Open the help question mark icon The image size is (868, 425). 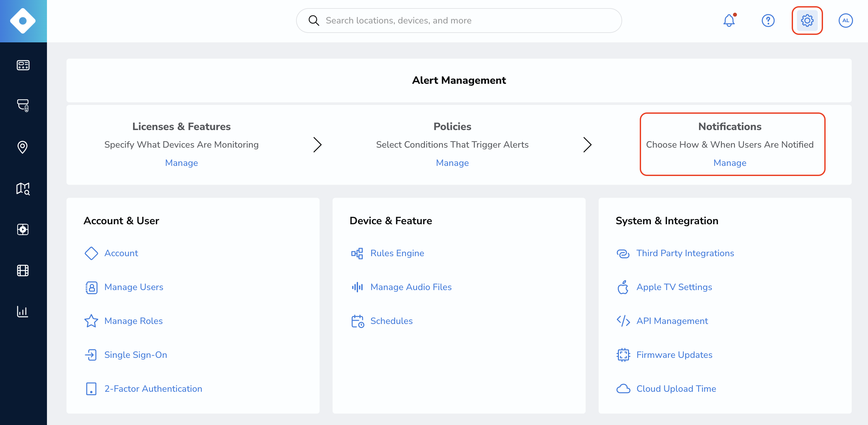point(768,21)
